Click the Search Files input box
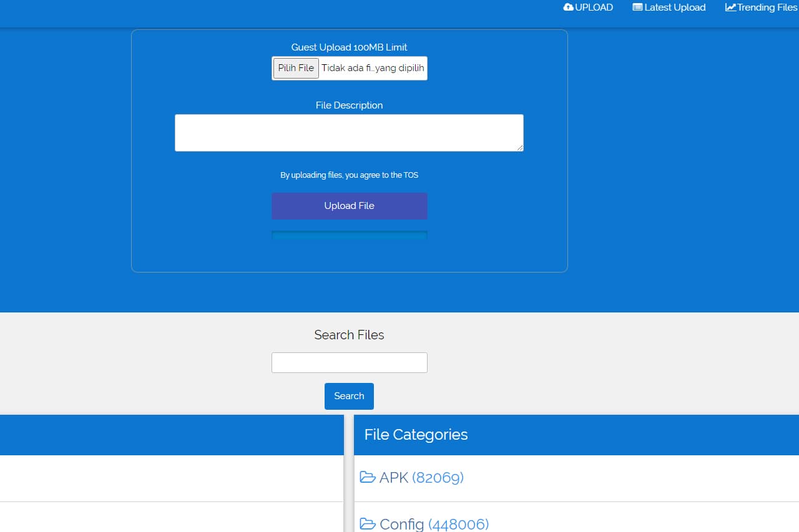 click(350, 363)
